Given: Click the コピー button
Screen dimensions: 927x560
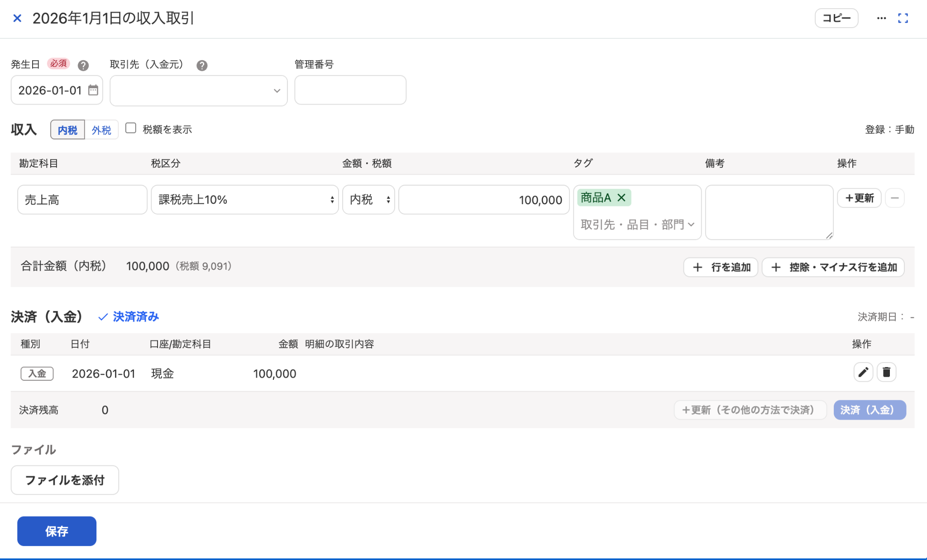Looking at the screenshot, I should pyautogui.click(x=836, y=18).
